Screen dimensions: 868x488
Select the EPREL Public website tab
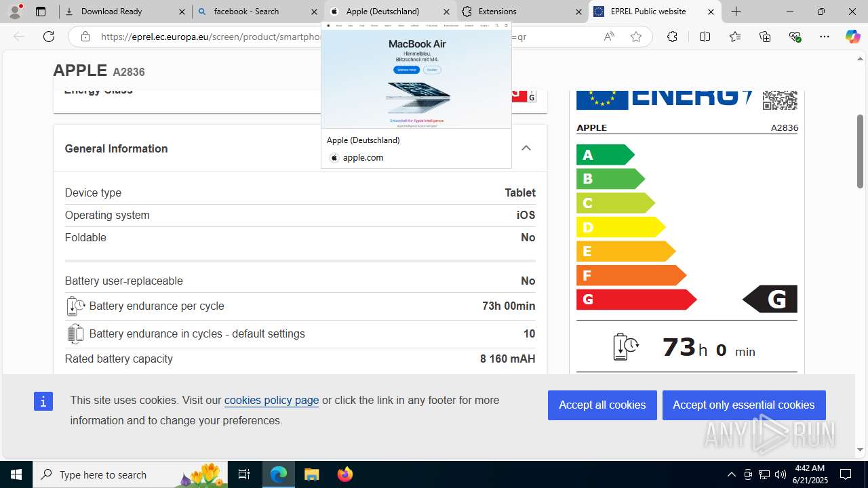tap(654, 12)
